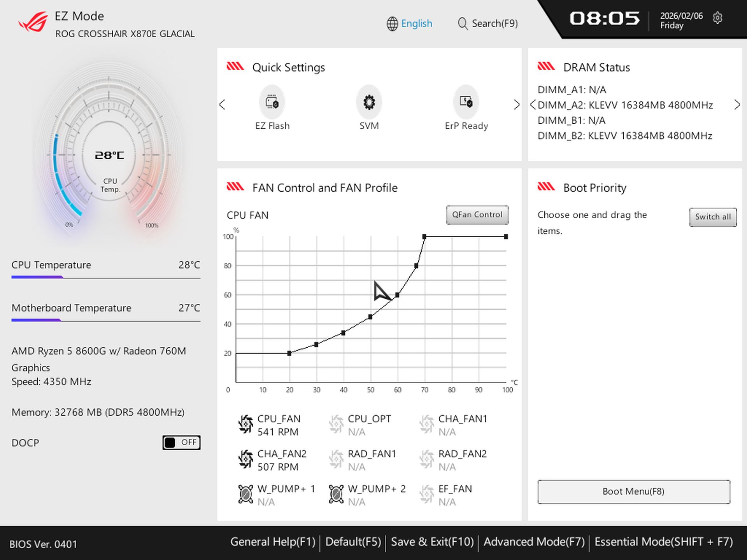The image size is (747, 560).
Task: Switch to Advanced Mode(F7)
Action: tap(534, 542)
